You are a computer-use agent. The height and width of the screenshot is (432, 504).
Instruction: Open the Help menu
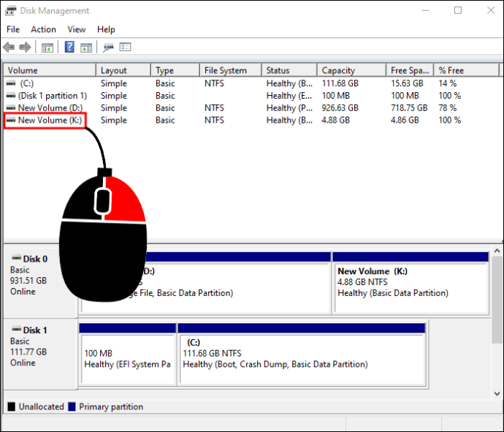click(x=106, y=29)
